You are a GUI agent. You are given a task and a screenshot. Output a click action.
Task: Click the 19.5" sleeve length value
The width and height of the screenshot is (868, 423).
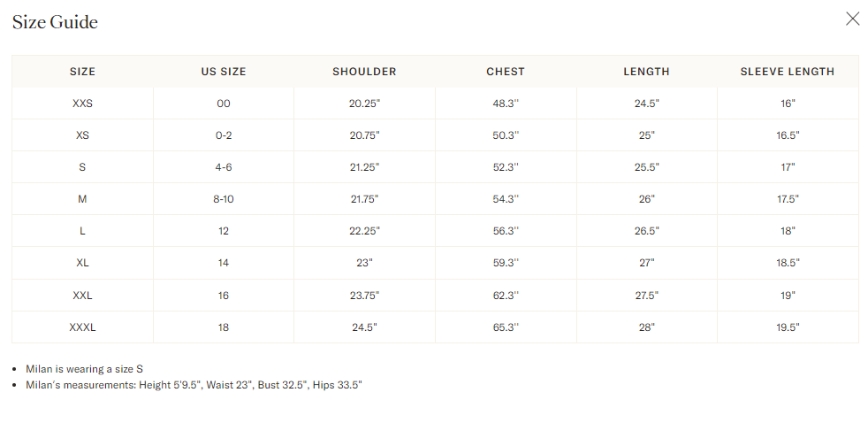coord(788,327)
